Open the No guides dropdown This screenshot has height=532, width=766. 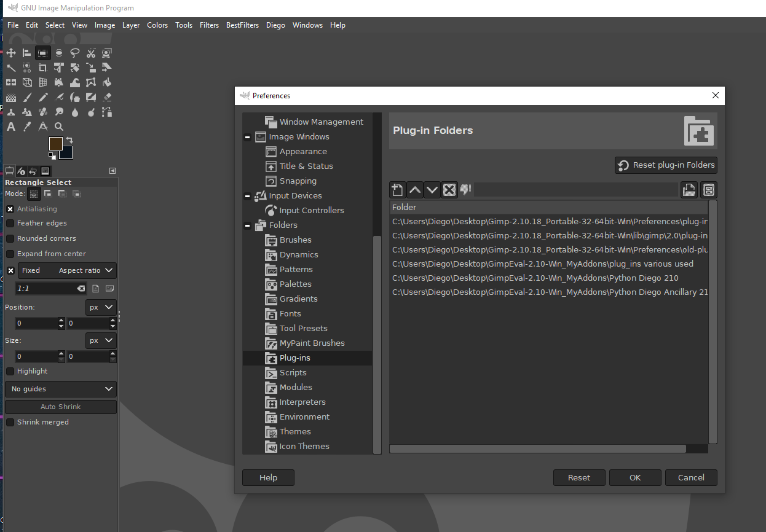pyautogui.click(x=60, y=389)
